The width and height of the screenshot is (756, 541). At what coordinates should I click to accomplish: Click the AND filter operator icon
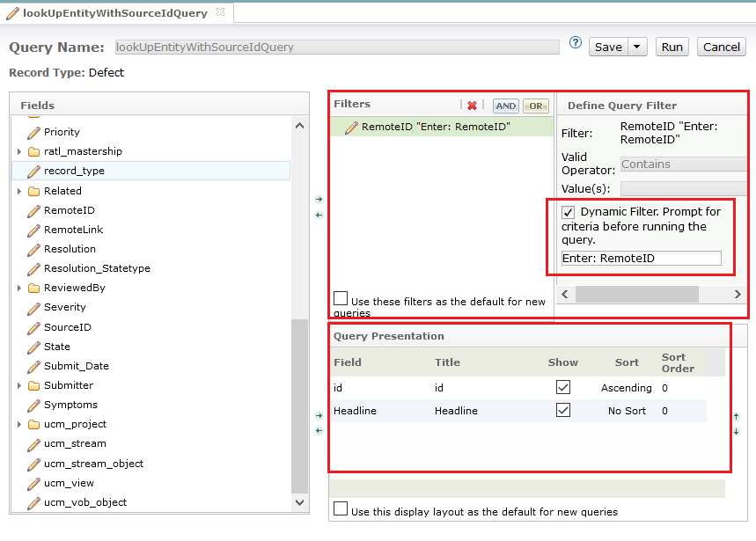click(505, 106)
